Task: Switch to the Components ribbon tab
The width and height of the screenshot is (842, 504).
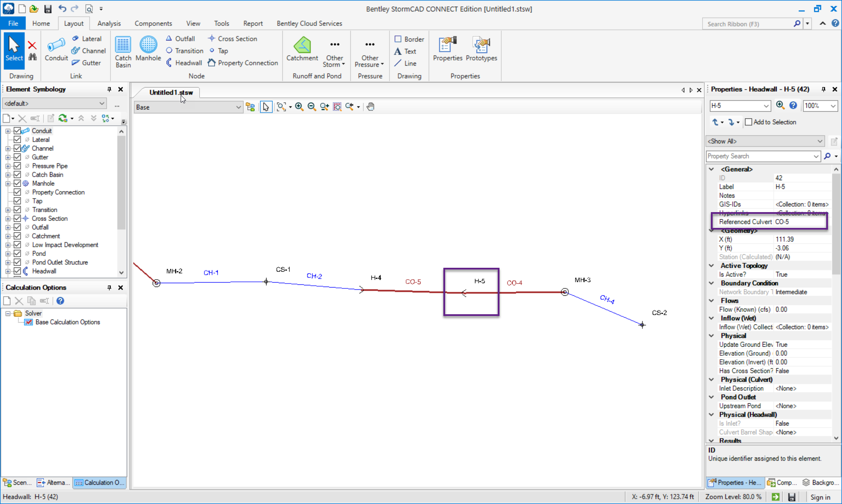Action: click(153, 23)
